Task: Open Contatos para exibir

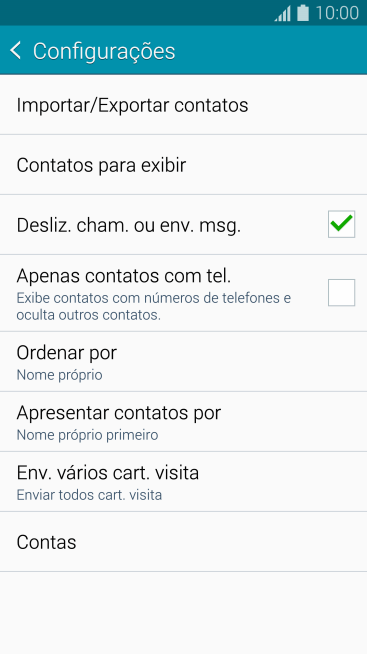Action: tap(184, 165)
